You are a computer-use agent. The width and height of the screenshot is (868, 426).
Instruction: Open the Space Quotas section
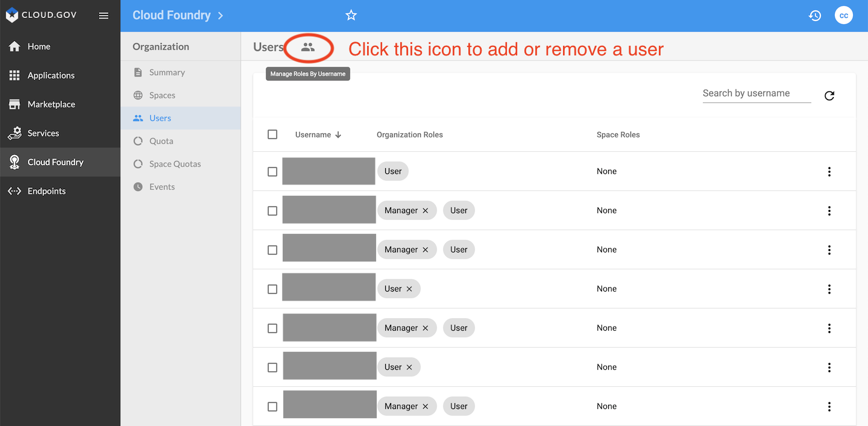[x=181, y=164]
